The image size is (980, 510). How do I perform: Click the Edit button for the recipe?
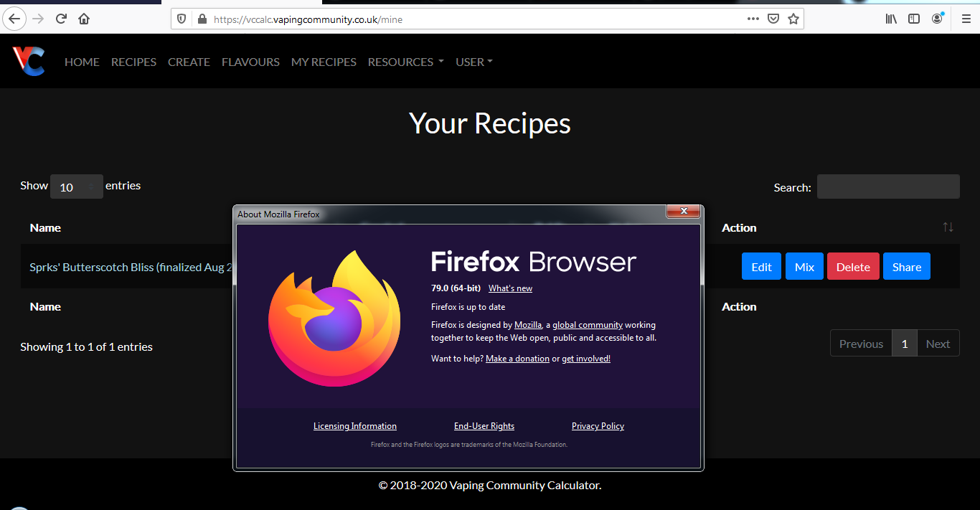pos(761,267)
